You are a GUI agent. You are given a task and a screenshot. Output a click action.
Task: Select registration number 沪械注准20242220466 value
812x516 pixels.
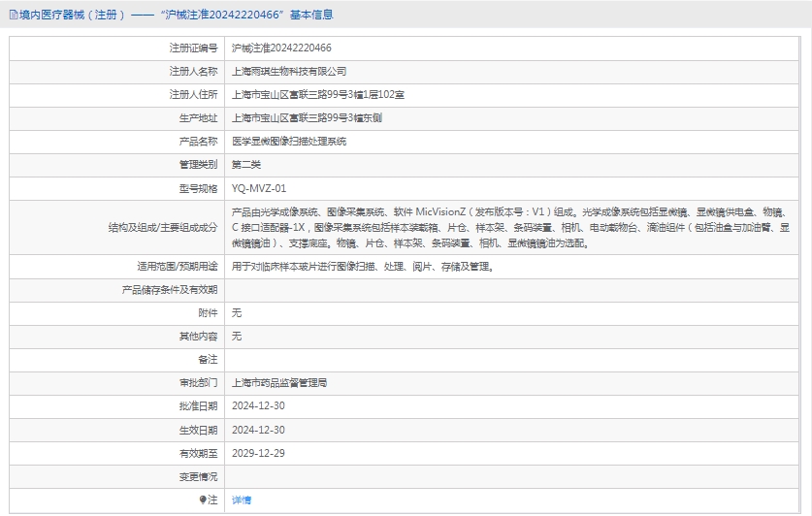(281, 48)
